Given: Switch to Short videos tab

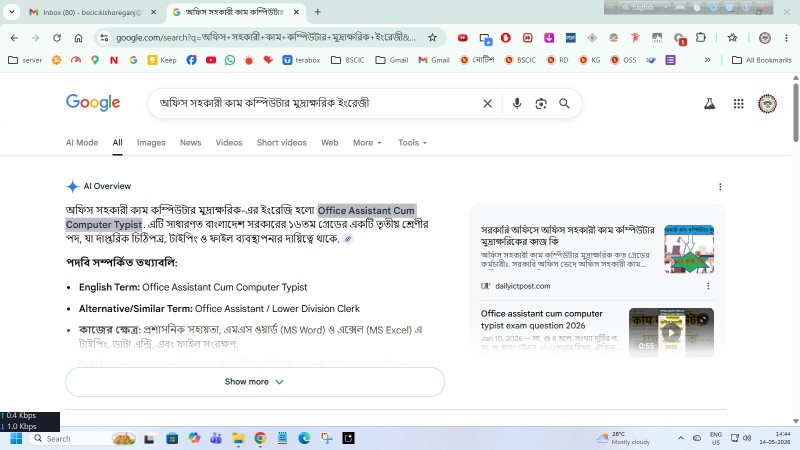Looking at the screenshot, I should point(282,143).
